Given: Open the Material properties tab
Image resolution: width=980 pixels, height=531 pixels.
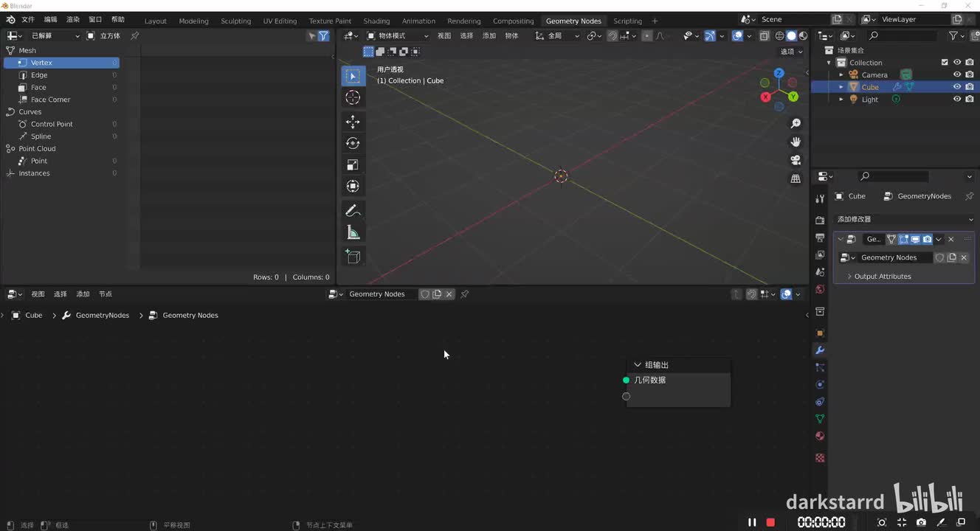Looking at the screenshot, I should pos(820,436).
